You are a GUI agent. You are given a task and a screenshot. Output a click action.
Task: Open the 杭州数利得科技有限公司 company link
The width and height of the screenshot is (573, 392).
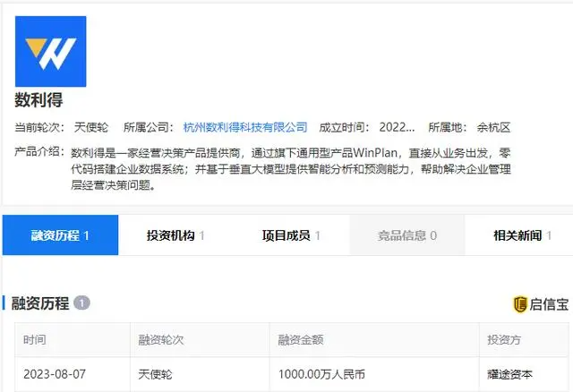click(245, 127)
